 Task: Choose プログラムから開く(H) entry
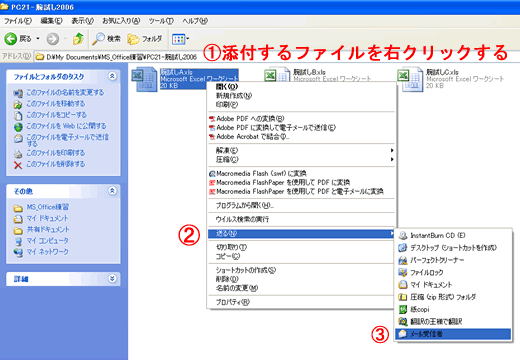(x=301, y=206)
